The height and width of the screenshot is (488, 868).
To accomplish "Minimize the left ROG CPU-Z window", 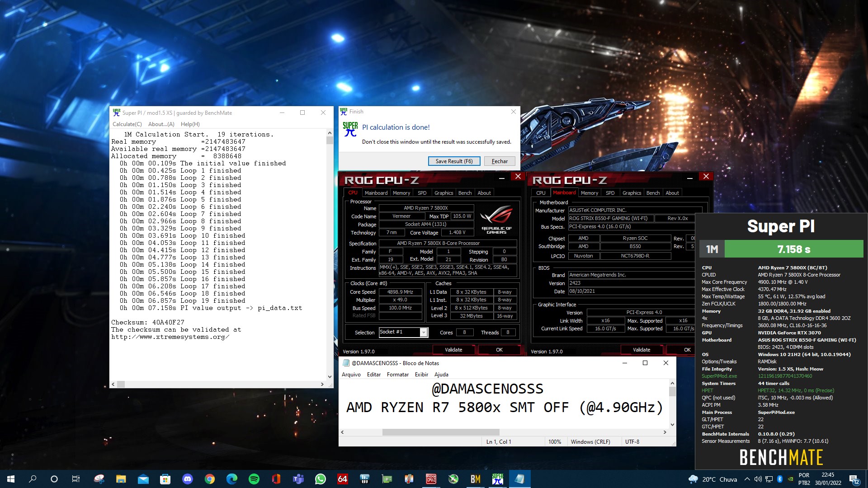I will coord(502,178).
